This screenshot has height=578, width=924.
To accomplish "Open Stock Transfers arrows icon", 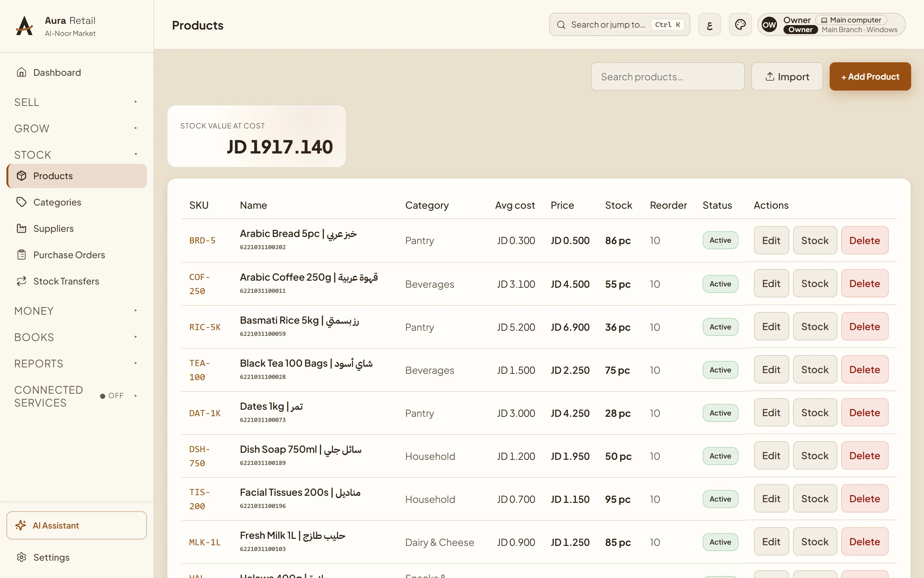I will click(21, 281).
